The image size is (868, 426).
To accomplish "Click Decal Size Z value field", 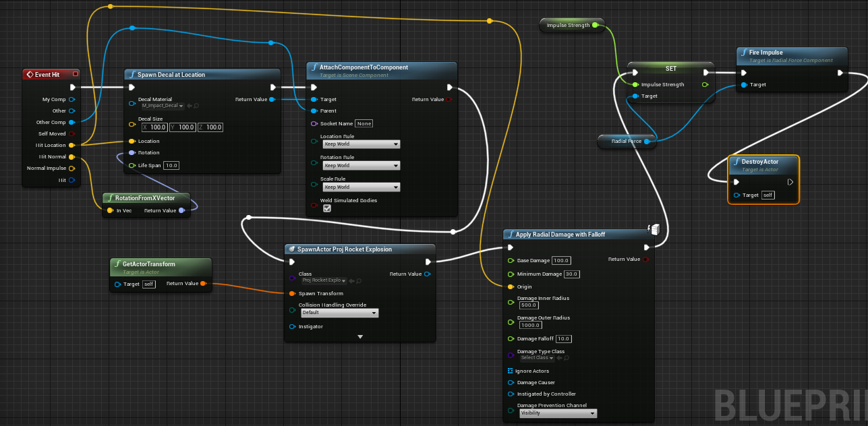I will point(210,127).
